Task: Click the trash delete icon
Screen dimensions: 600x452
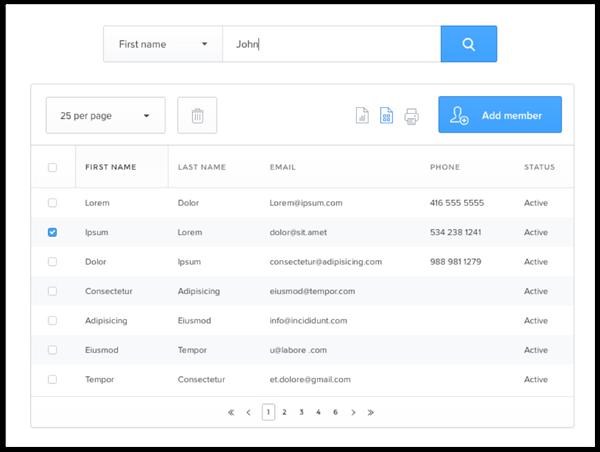Action: pos(197,116)
